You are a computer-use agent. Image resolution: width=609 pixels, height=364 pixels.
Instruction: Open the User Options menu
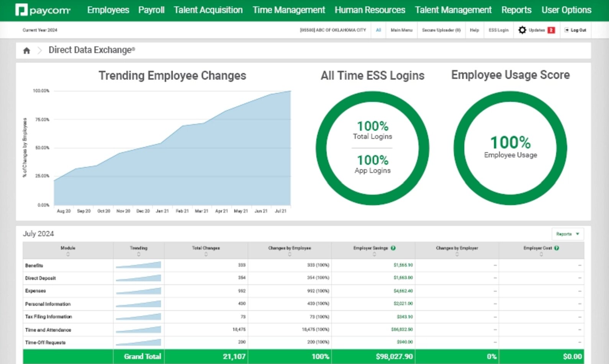566,10
